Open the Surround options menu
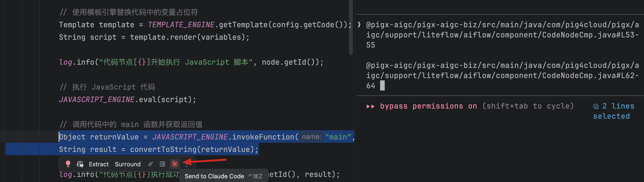 128,164
